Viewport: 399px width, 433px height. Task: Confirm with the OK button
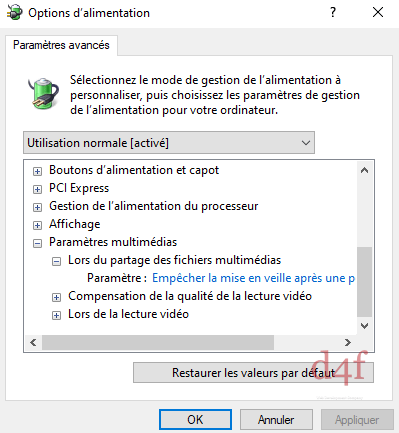[x=195, y=419]
